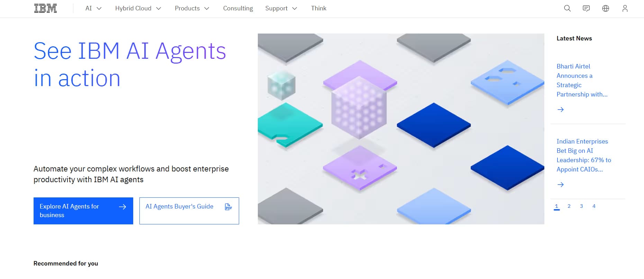Click the Automate your complex workflows text
This screenshot has width=644, height=279.
pyautogui.click(x=131, y=174)
